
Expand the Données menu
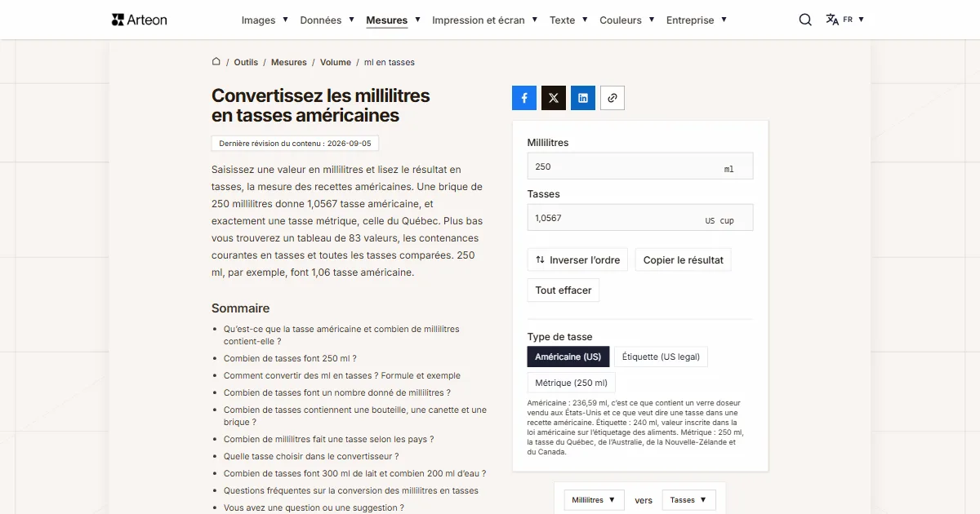(327, 20)
